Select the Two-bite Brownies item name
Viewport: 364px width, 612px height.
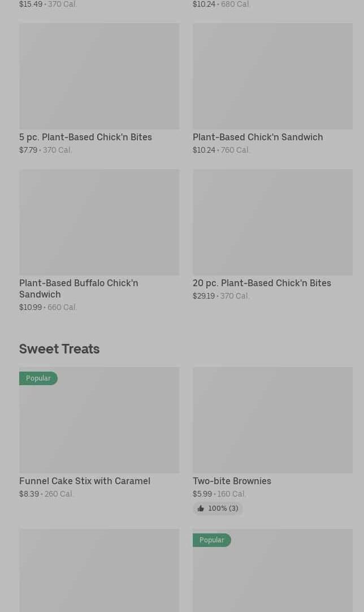tap(232, 481)
